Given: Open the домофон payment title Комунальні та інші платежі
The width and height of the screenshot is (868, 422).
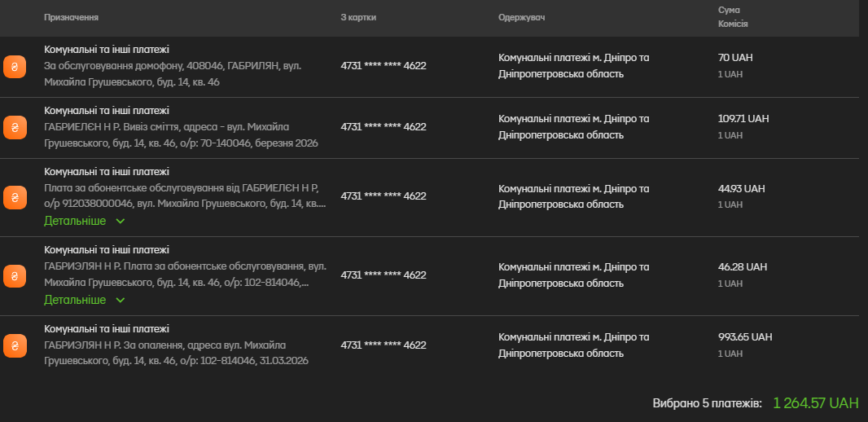Looking at the screenshot, I should [107, 50].
